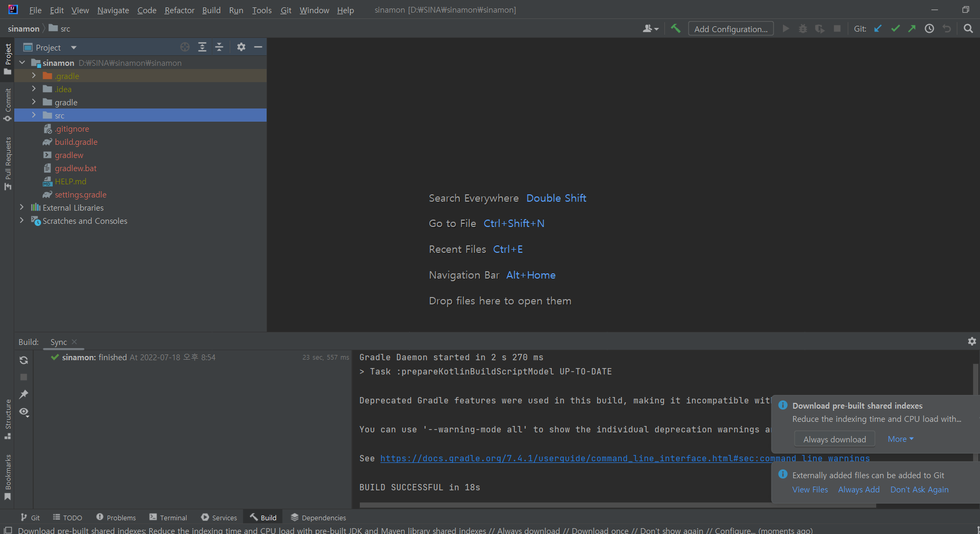980x534 pixels.
Task: Click the Reload Gradle sync icon
Action: (x=24, y=360)
